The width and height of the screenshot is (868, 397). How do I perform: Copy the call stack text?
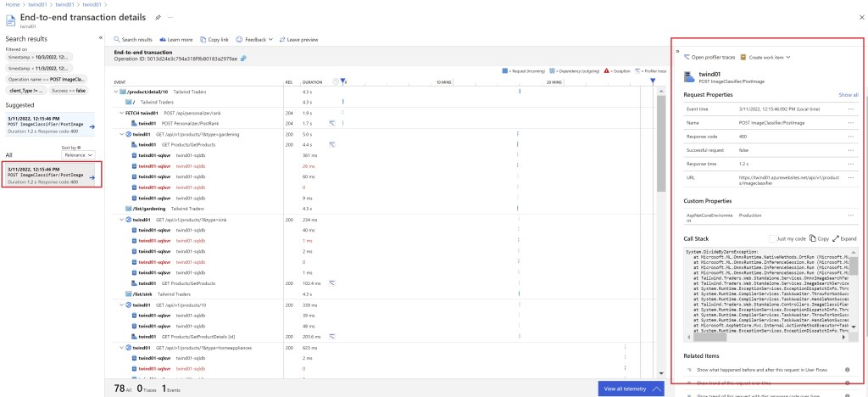click(x=820, y=239)
